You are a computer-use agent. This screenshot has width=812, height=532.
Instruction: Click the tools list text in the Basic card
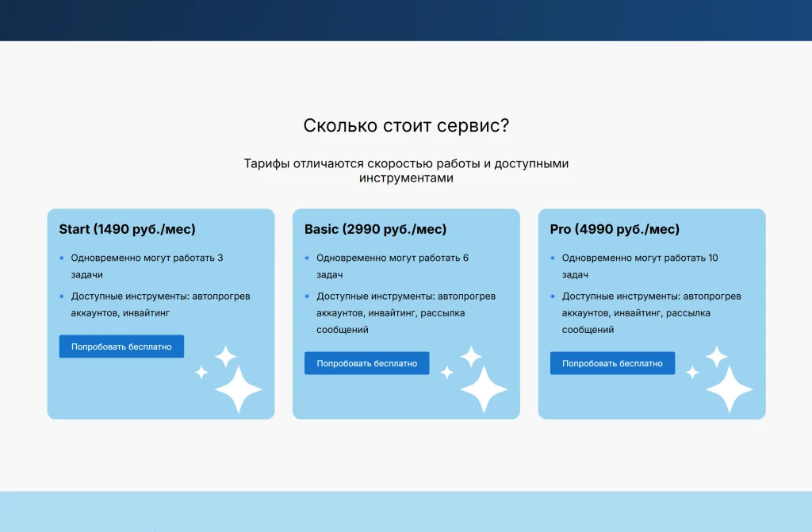(x=406, y=313)
